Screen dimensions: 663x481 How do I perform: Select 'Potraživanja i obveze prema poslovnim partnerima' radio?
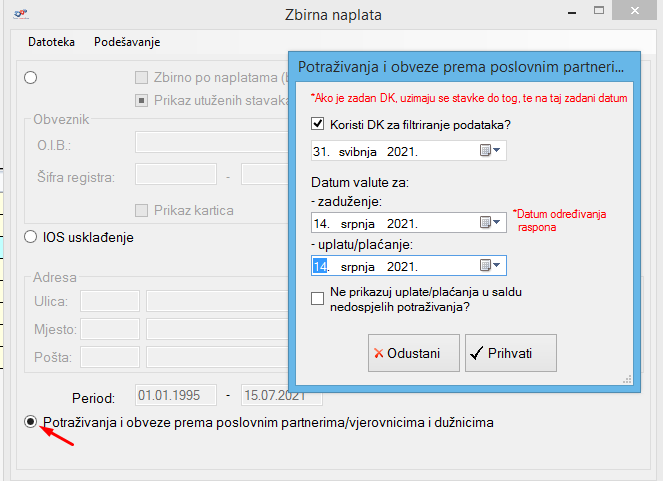point(31,422)
